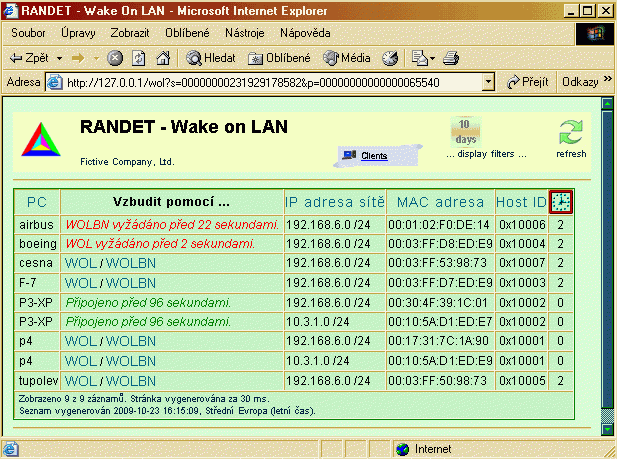Click the clock icon column header

(x=561, y=202)
